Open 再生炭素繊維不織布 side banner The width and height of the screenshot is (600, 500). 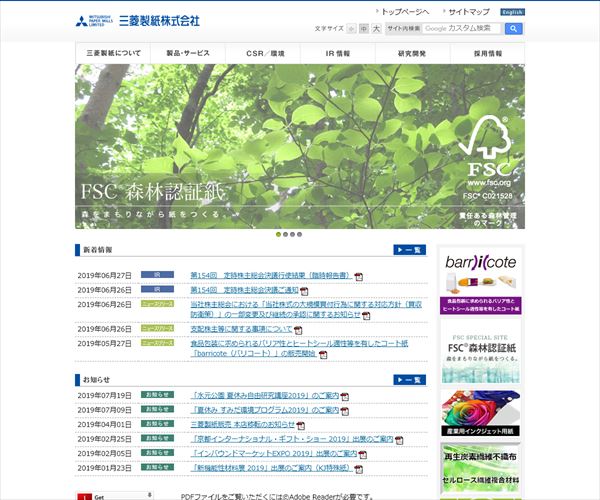coord(480,468)
